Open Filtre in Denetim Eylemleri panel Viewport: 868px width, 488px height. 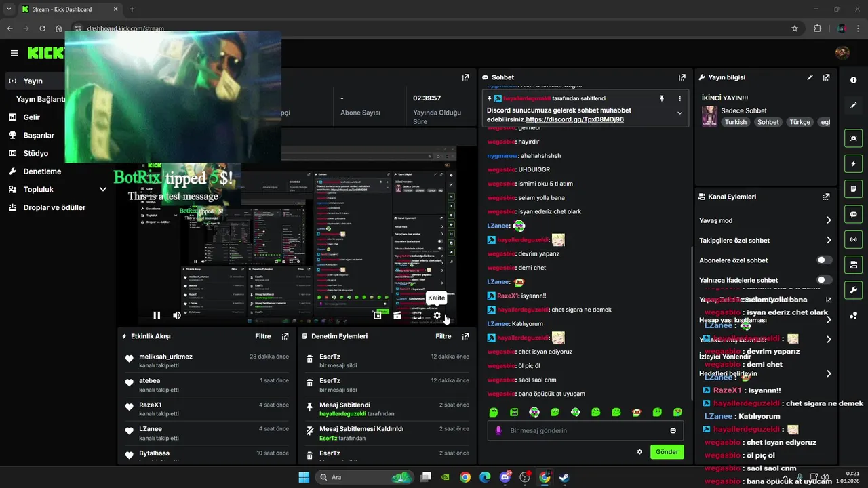(x=443, y=336)
